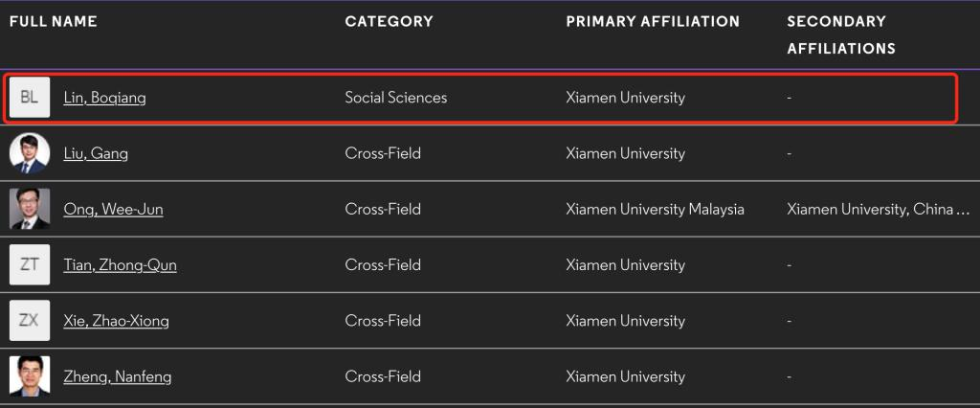Open the Tian, Zhong-Qun profile link
The width and height of the screenshot is (980, 408).
pyautogui.click(x=120, y=265)
